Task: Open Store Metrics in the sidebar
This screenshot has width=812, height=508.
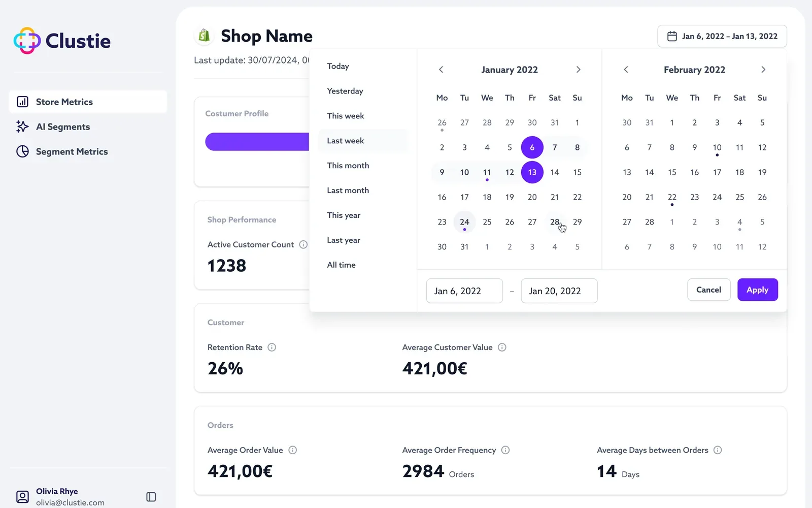Action: click(88, 102)
